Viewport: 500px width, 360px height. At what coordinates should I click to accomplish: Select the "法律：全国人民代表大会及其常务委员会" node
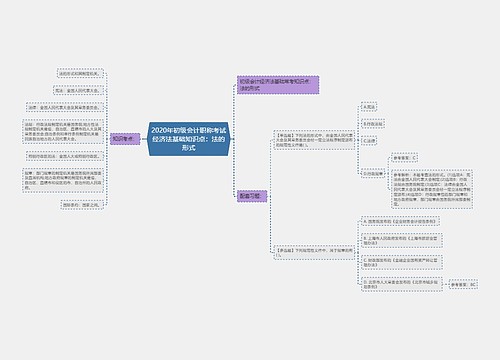(x=65, y=107)
